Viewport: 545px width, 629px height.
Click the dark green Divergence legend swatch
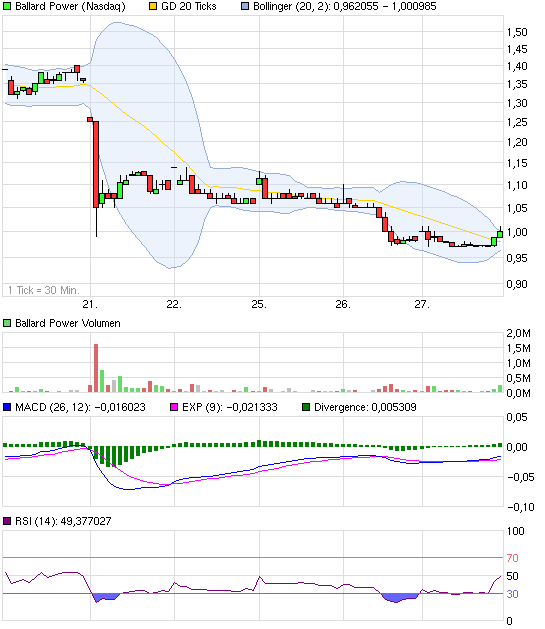306,407
